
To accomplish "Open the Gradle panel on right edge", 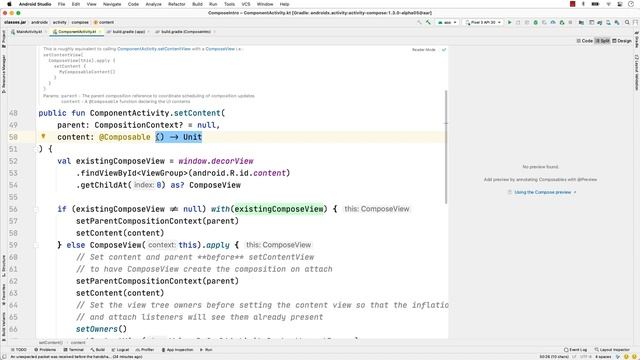I will [636, 40].
